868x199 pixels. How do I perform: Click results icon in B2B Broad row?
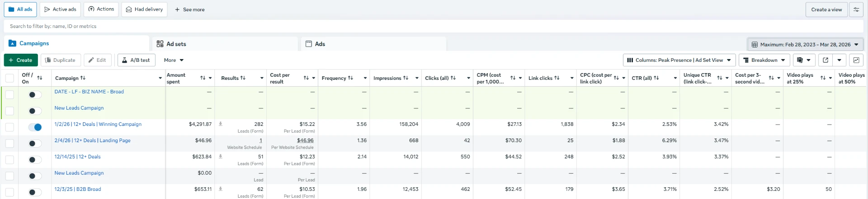(x=221, y=189)
